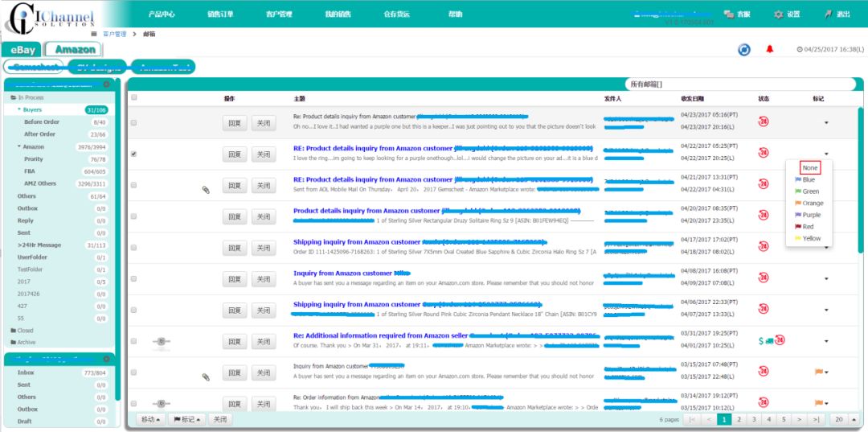Open the >24Hr Message folder

coord(39,245)
